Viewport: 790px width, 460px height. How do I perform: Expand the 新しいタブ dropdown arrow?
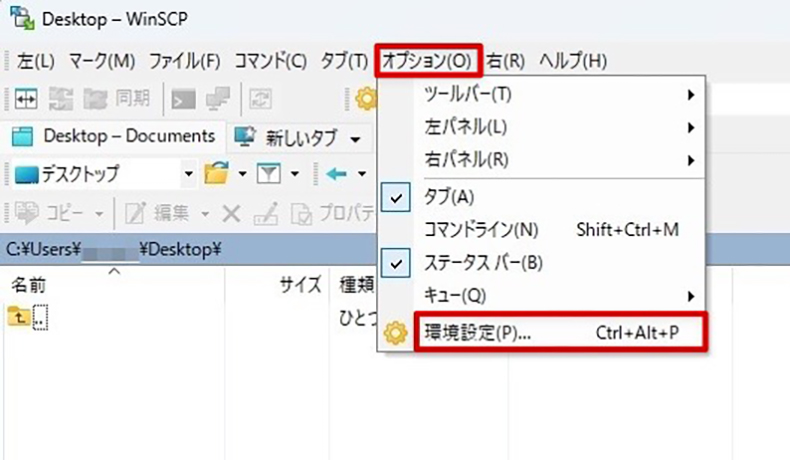click(356, 139)
